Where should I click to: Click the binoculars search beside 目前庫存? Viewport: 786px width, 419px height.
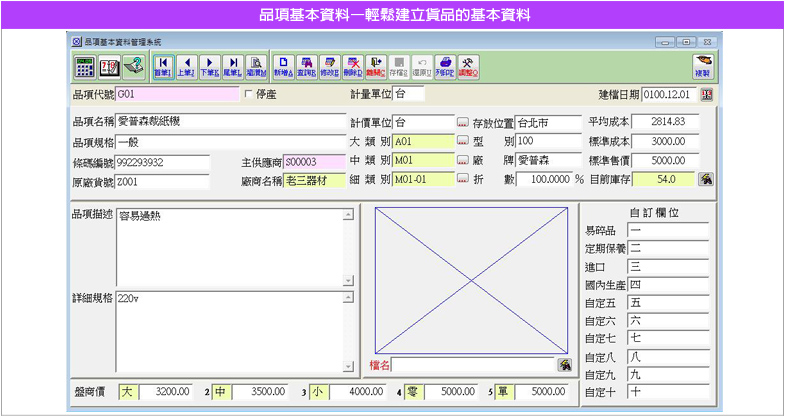tap(706, 179)
